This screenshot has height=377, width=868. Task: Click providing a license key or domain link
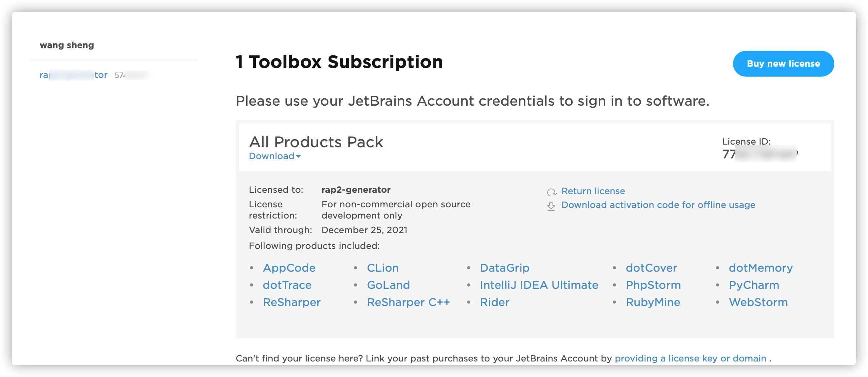point(690,358)
